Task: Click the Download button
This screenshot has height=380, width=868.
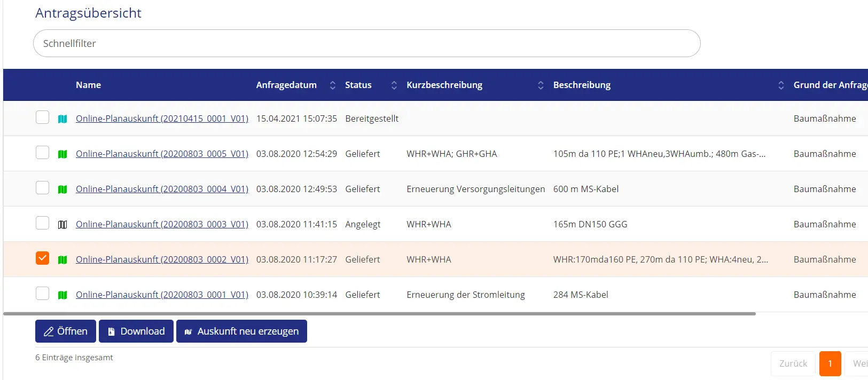Action: pos(136,331)
